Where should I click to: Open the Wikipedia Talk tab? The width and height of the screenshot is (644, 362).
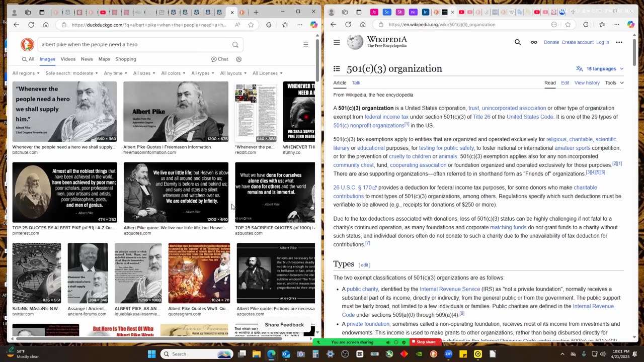(x=356, y=83)
